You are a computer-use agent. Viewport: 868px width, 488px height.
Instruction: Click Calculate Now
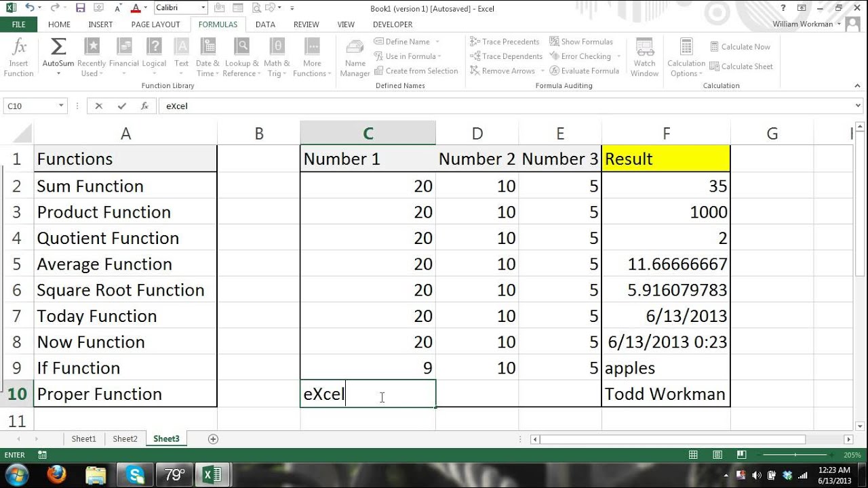pyautogui.click(x=740, y=47)
